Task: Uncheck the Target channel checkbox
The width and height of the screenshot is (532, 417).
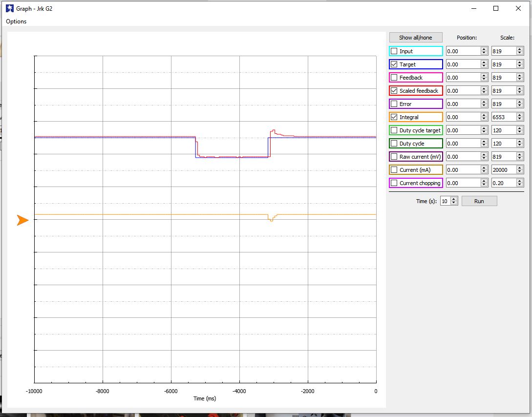Action: 394,64
